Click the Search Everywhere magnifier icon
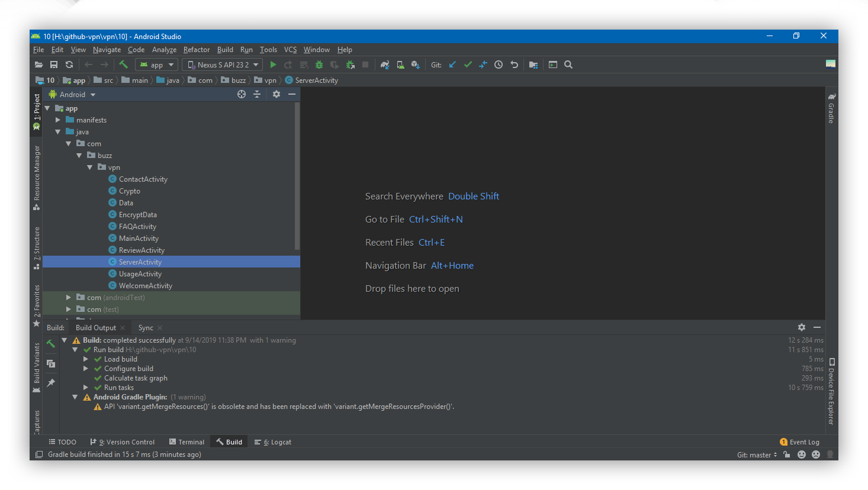This screenshot has height=490, width=868. 568,65
